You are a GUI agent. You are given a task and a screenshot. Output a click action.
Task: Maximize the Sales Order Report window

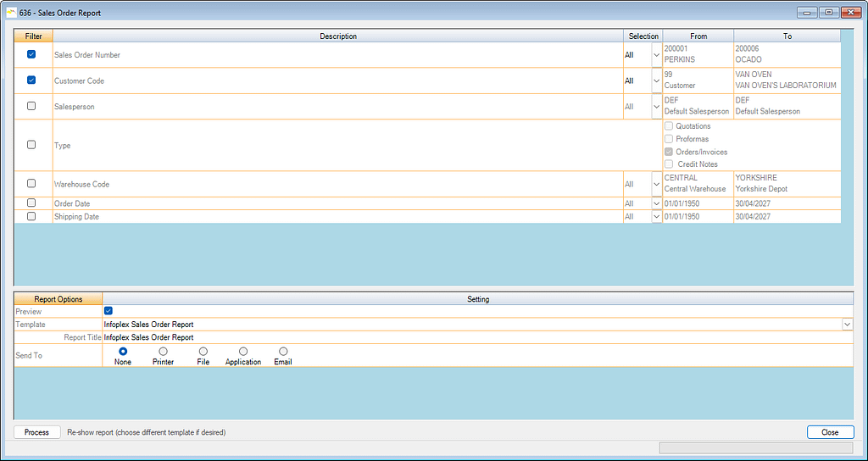click(x=827, y=12)
